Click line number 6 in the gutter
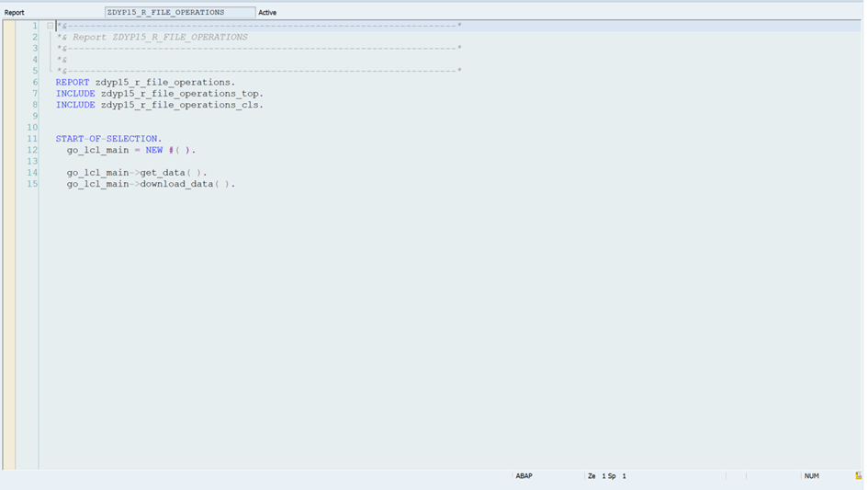 click(35, 83)
